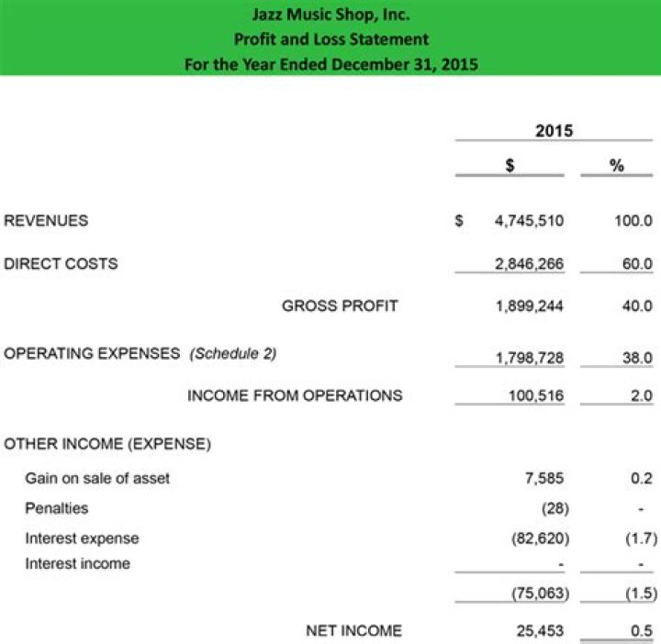Click the dollar sign column header

pos(510,166)
